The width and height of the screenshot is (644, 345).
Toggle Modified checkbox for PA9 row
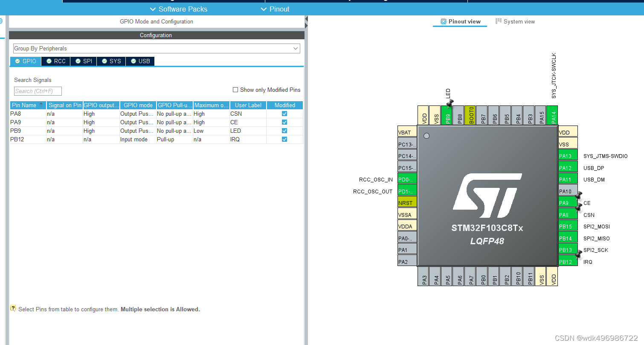[284, 122]
